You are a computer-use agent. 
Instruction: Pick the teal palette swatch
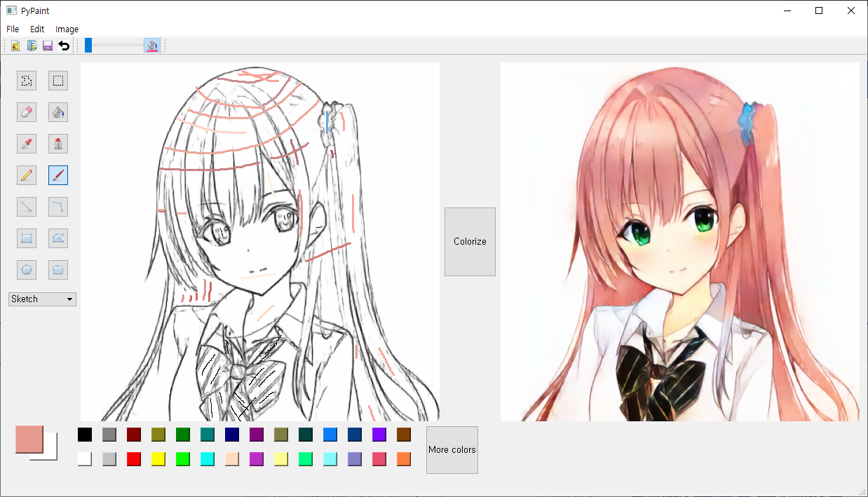[x=208, y=435]
